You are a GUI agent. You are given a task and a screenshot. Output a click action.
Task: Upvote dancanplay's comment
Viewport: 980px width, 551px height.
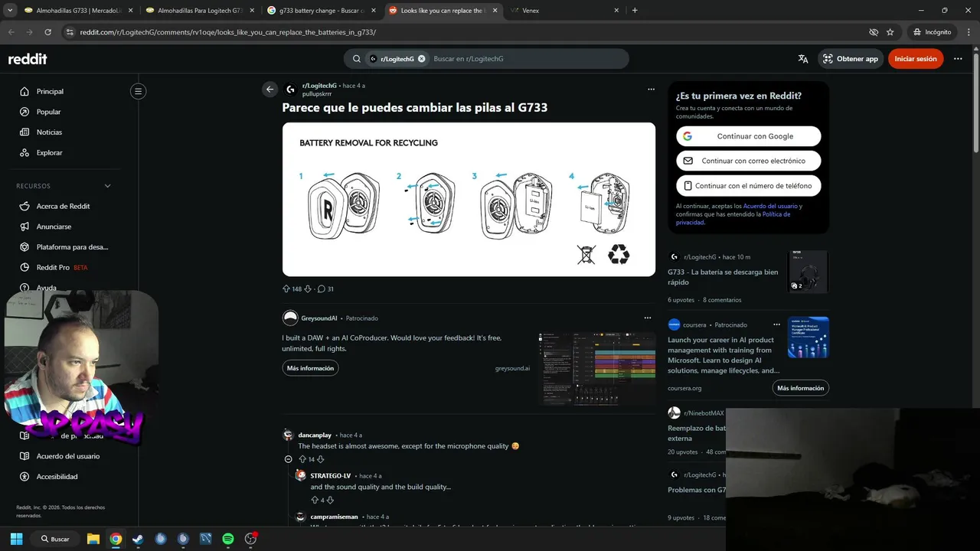click(x=302, y=459)
